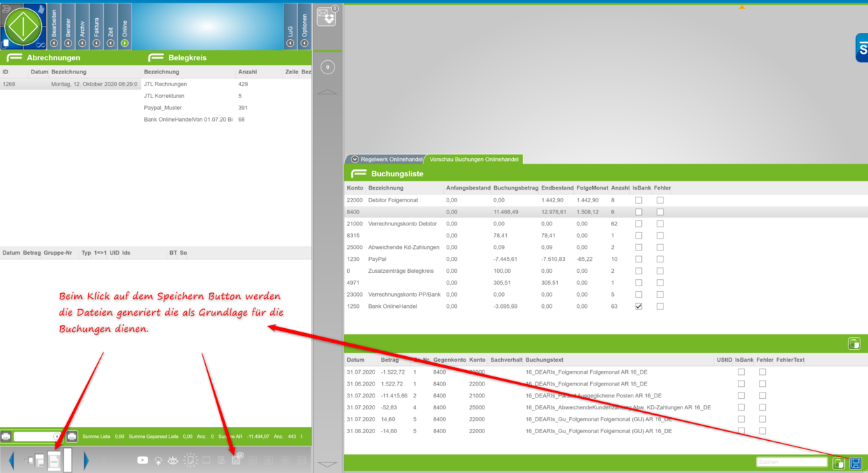Click the blue save button beside Suchen
868x473 pixels.
855,463
